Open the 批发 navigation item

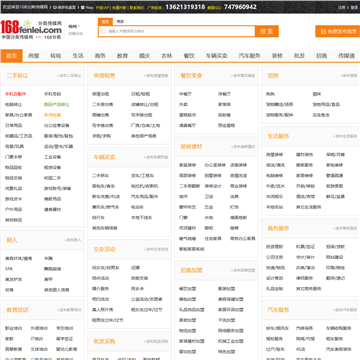point(299,56)
